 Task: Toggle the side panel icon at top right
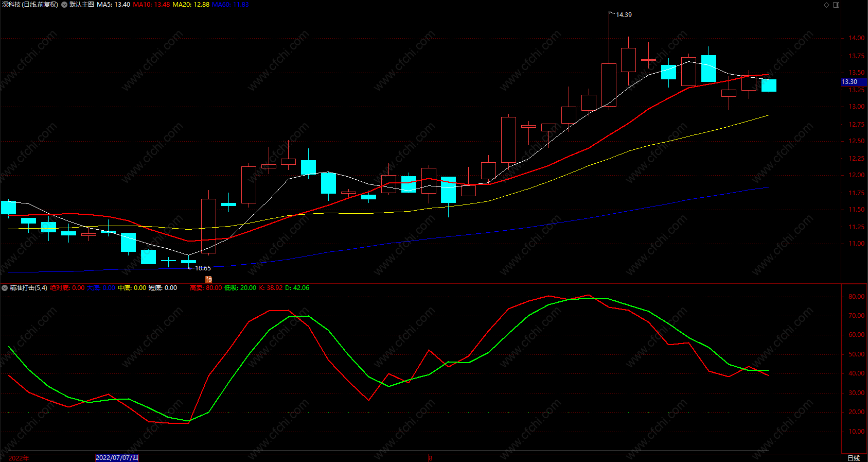point(836,5)
